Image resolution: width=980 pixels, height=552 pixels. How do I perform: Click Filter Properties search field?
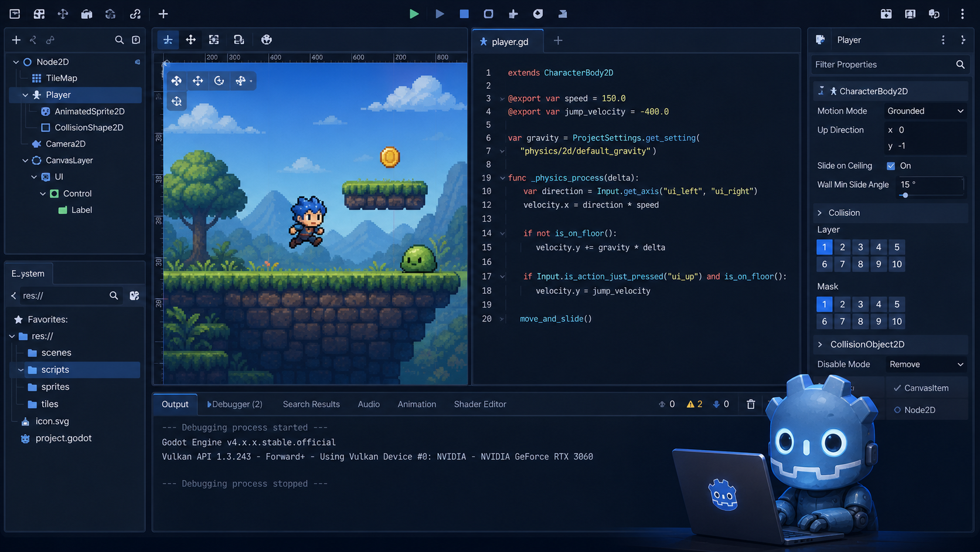[889, 65]
